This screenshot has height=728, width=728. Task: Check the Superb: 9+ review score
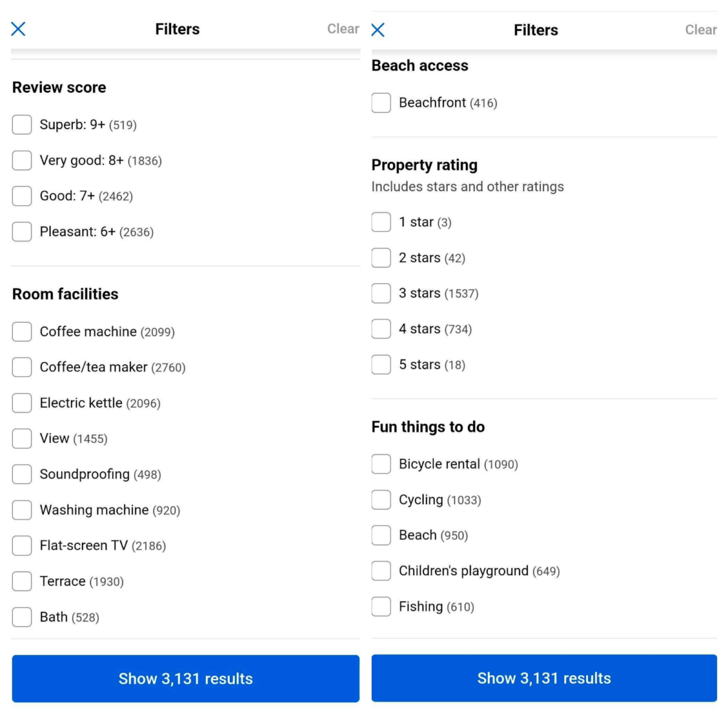22,125
